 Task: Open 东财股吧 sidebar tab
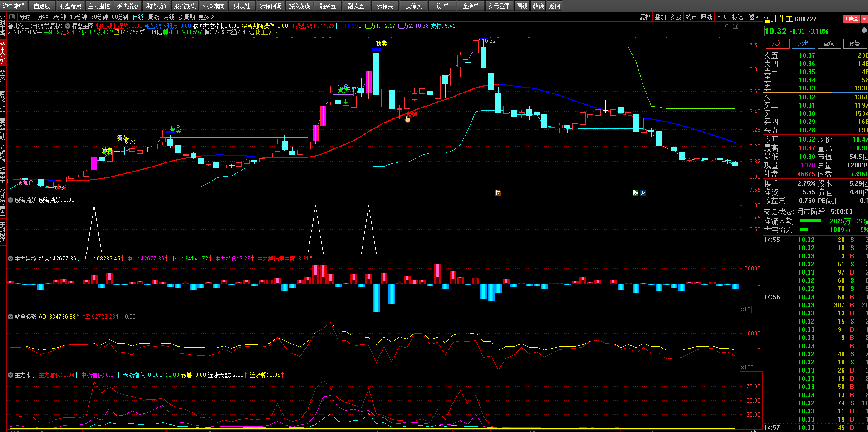3,232
